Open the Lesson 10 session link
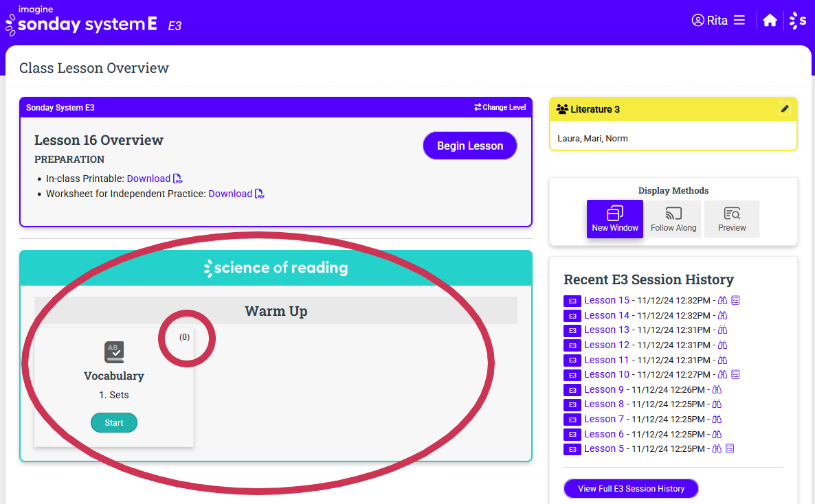The image size is (815, 504). click(607, 375)
